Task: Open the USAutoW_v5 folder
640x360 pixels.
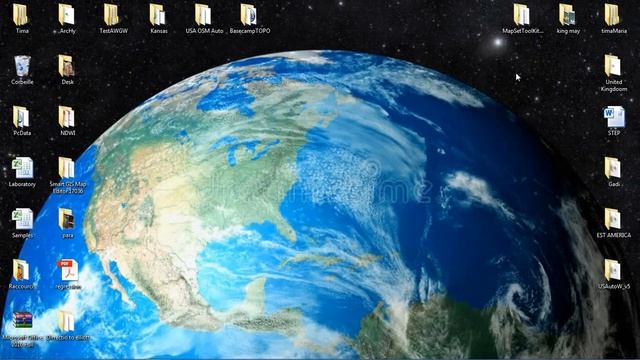Action: pos(613,270)
